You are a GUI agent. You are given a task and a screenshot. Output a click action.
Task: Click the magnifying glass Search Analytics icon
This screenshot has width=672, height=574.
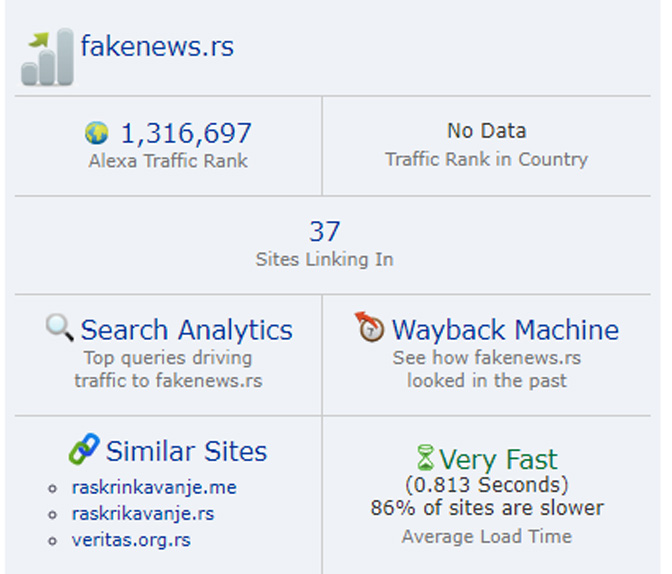60,327
